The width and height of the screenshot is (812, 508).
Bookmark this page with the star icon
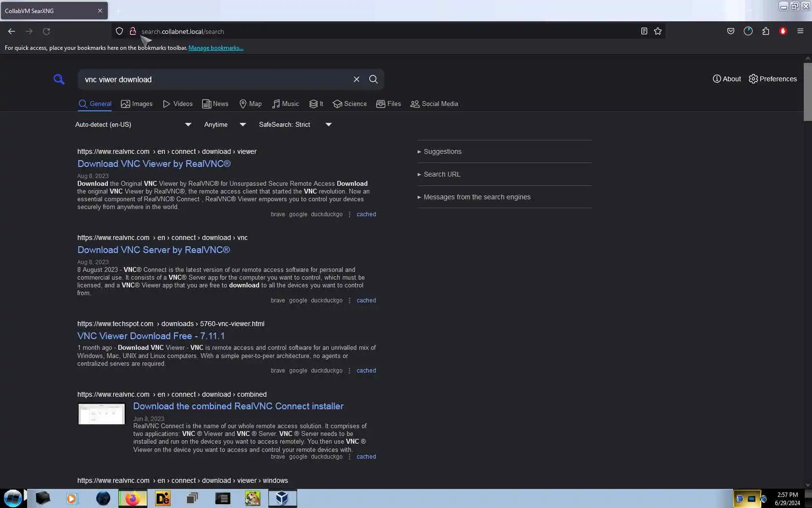658,31
